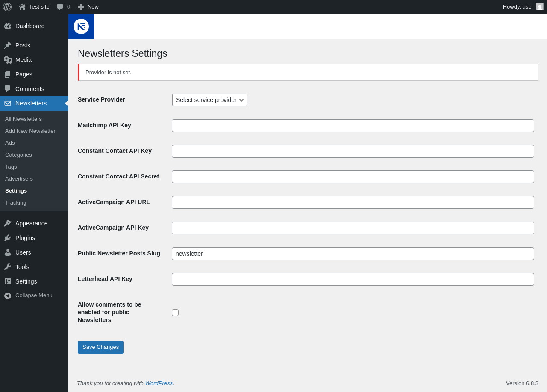Click the Tools wrench icon
547x392 pixels.
(x=8, y=267)
